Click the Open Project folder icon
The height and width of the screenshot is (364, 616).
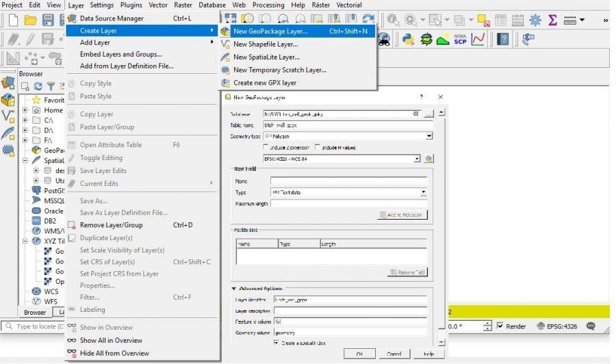click(x=30, y=20)
